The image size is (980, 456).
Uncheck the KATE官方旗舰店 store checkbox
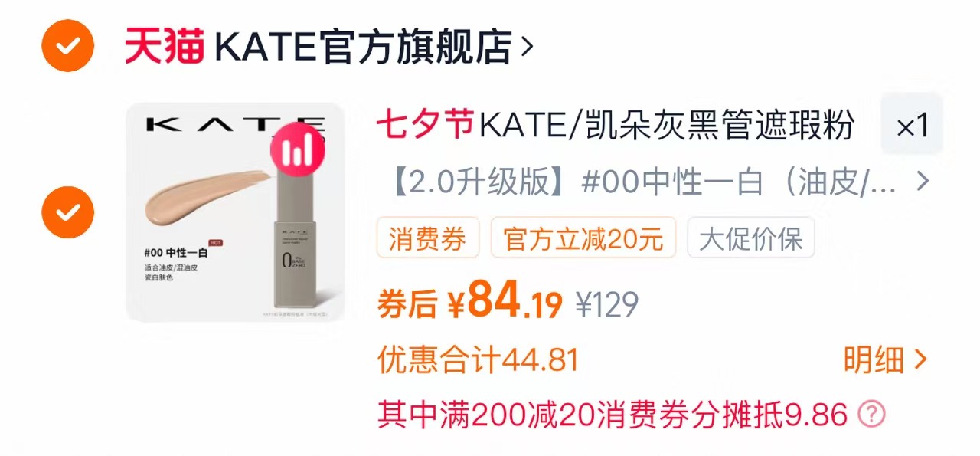[67, 45]
